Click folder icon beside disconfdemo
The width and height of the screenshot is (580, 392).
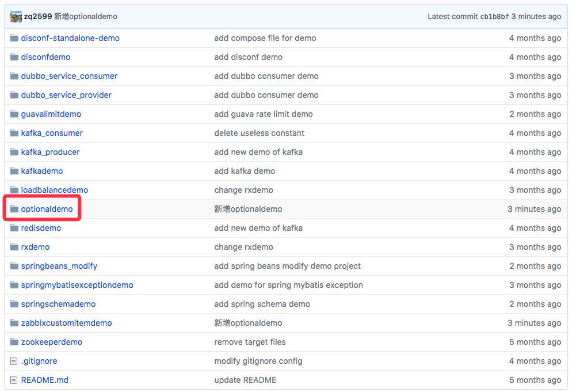pos(14,57)
